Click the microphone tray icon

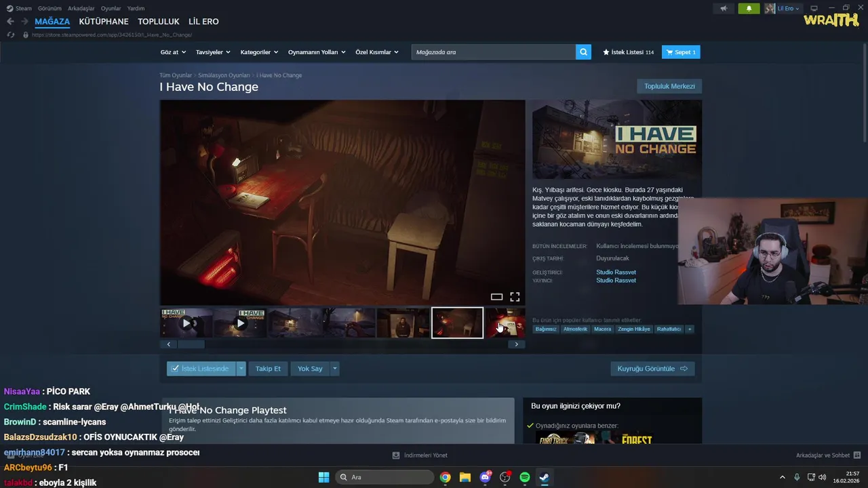pyautogui.click(x=797, y=477)
